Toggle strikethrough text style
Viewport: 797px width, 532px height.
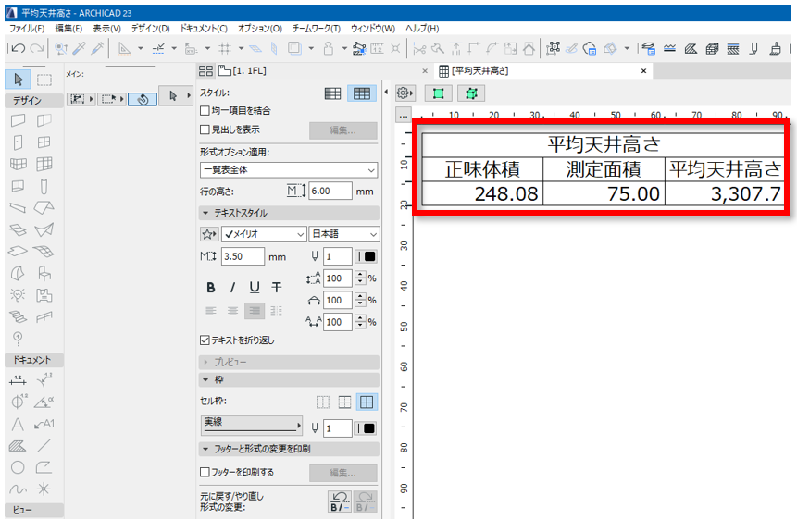[277, 288]
